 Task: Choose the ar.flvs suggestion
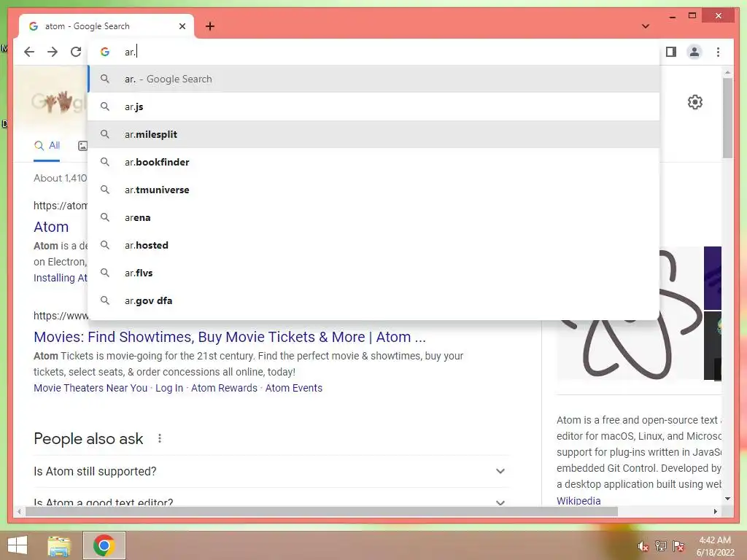pyautogui.click(x=374, y=273)
